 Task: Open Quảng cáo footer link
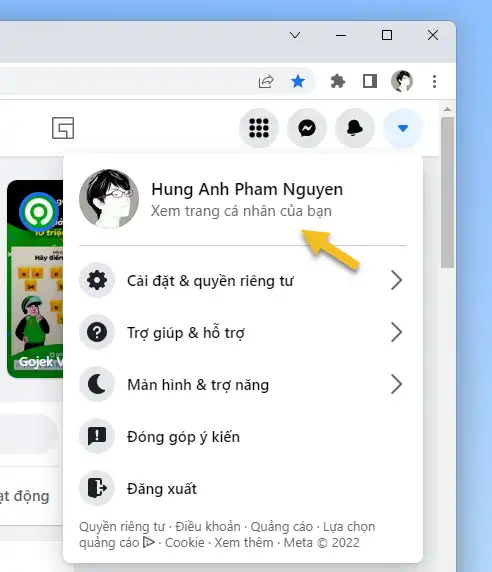tap(282, 527)
